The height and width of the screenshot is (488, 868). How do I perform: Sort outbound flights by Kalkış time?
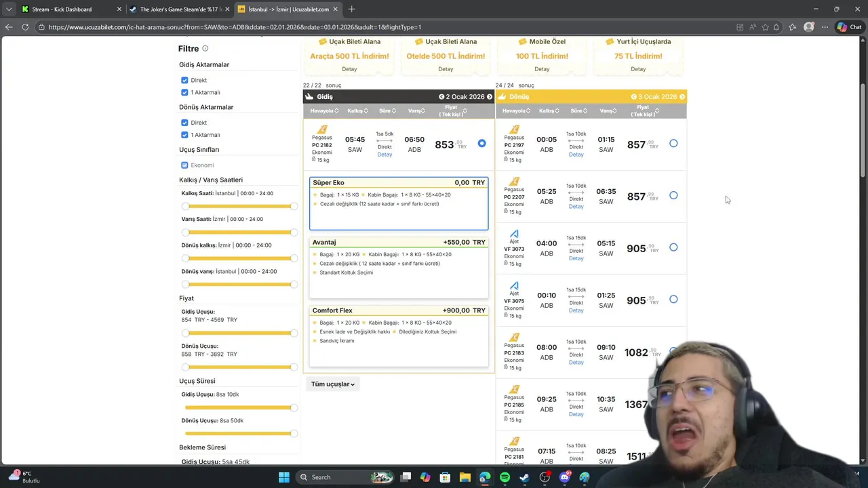pos(357,110)
